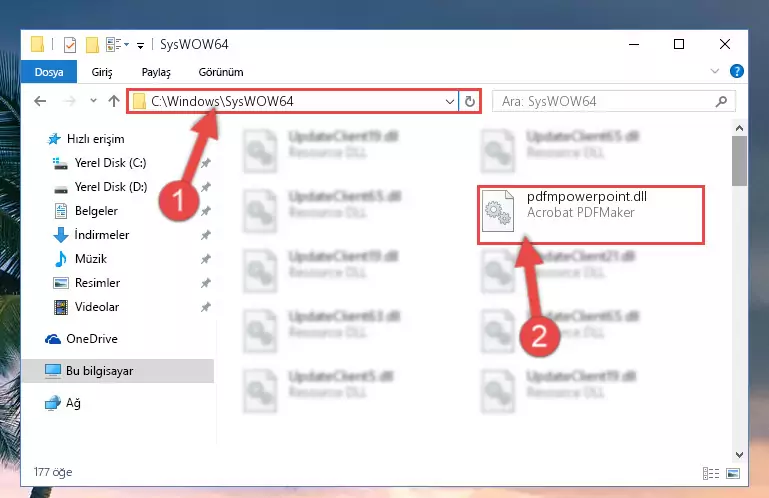Go forward with the right arrow button

(x=70, y=101)
